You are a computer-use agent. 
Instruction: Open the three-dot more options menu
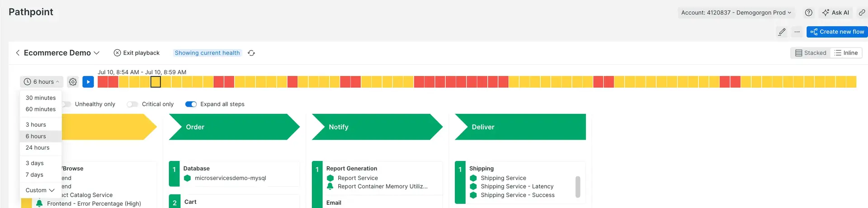[797, 32]
